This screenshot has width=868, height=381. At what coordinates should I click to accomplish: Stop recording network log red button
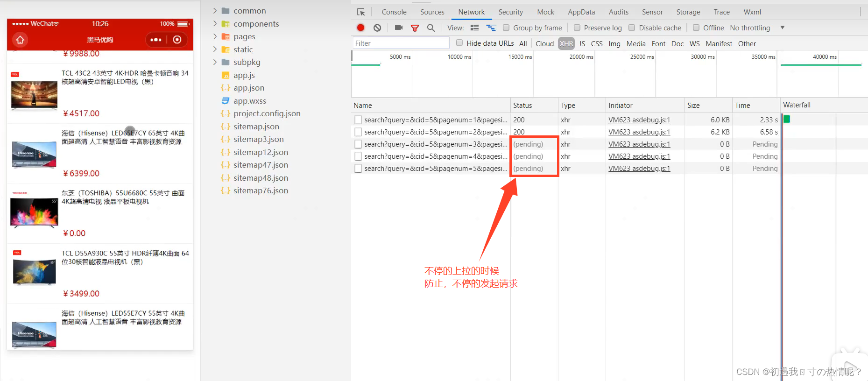click(360, 28)
